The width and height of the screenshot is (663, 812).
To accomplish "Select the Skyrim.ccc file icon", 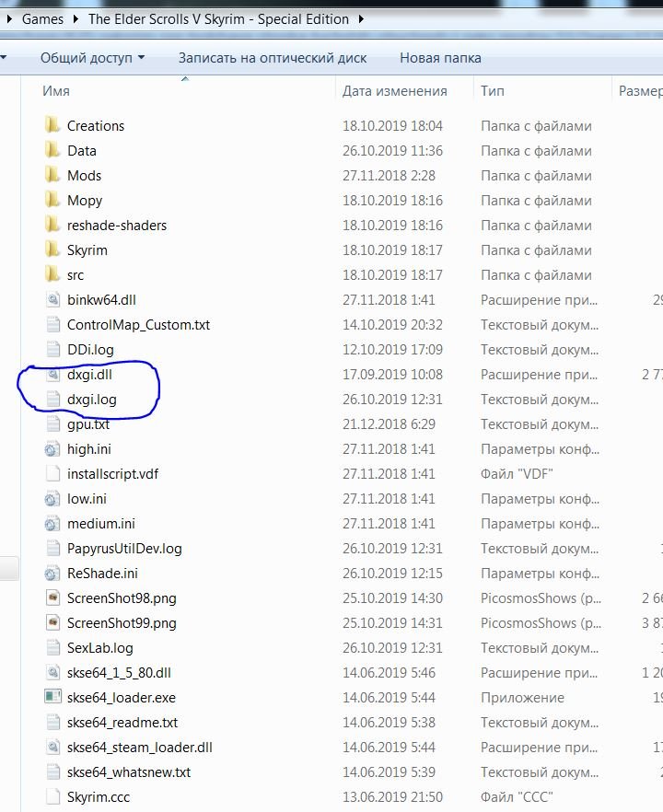I will [52, 796].
